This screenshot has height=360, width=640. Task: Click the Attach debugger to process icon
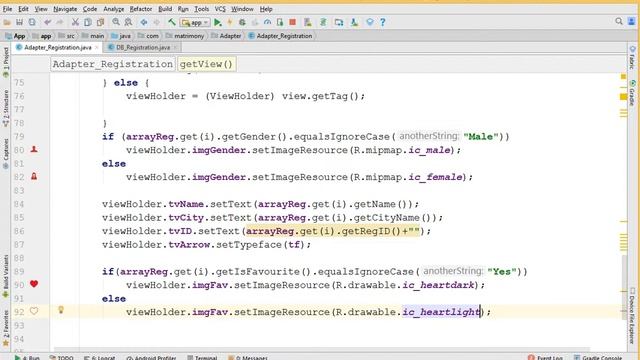pyautogui.click(x=280, y=22)
